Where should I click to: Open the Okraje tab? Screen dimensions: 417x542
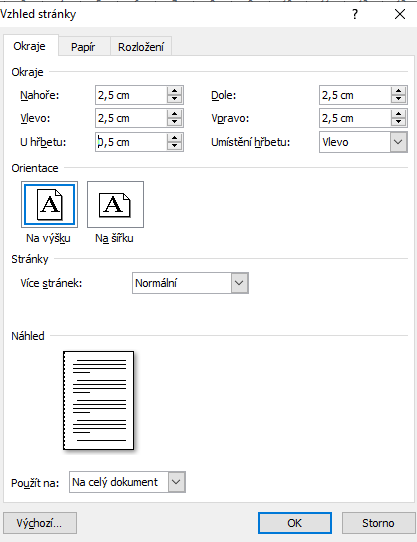click(29, 46)
